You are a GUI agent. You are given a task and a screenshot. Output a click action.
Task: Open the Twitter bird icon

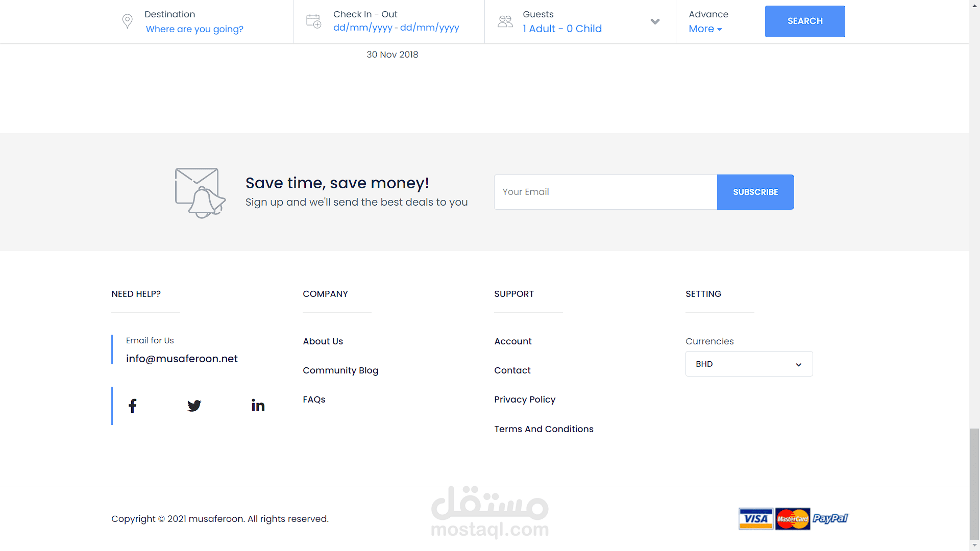194,406
